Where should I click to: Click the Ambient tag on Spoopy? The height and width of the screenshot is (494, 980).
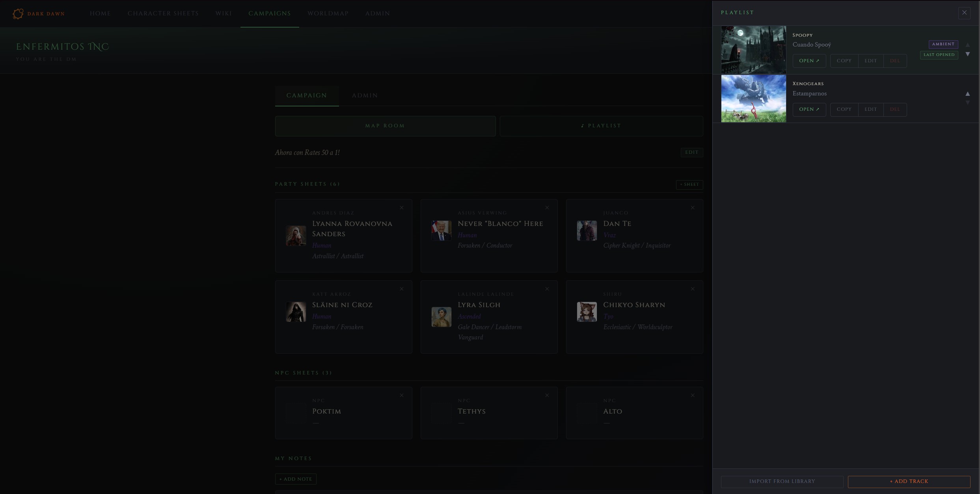click(943, 44)
